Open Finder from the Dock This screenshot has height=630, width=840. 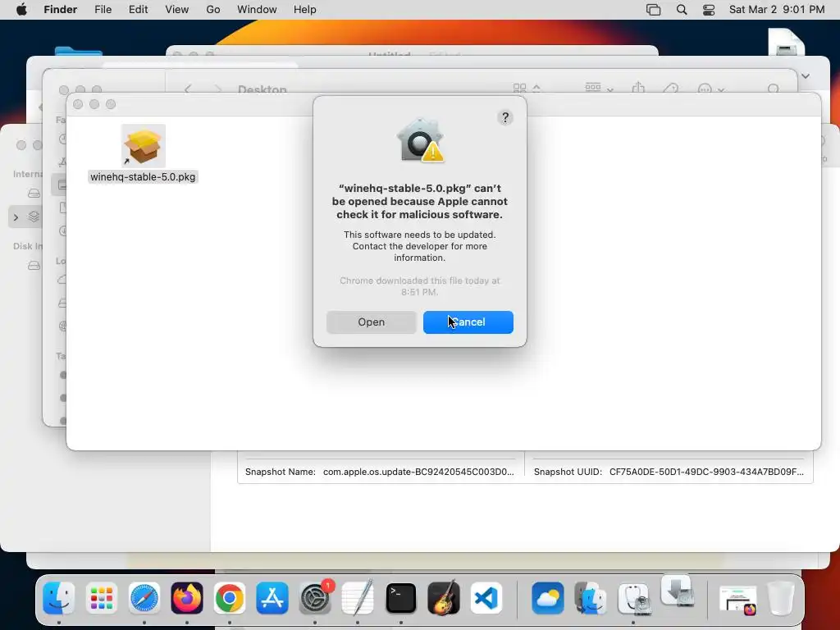pyautogui.click(x=59, y=598)
